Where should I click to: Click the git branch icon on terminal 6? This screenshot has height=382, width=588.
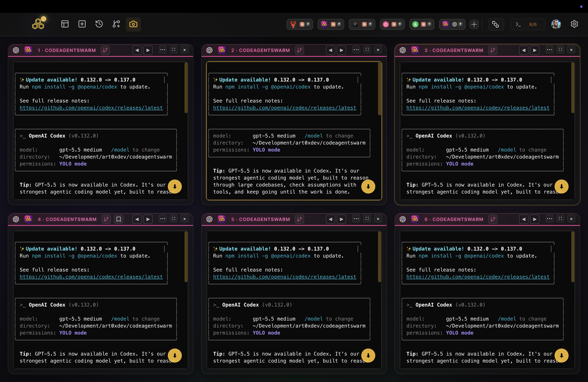(493, 219)
